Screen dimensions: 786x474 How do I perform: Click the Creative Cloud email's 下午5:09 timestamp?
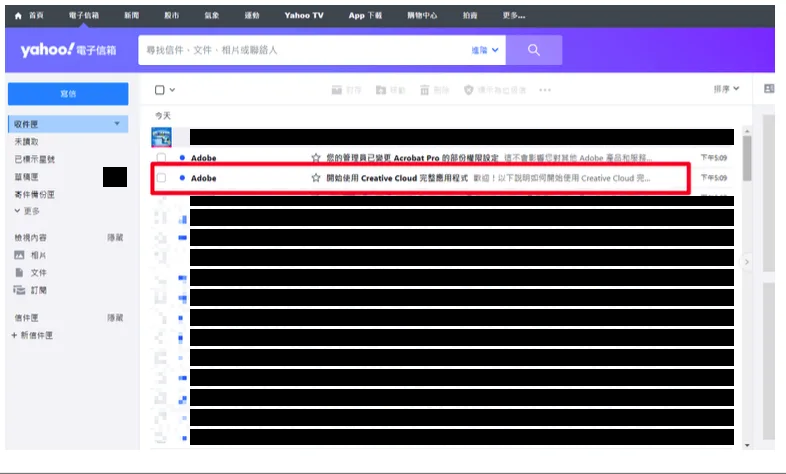pos(714,178)
